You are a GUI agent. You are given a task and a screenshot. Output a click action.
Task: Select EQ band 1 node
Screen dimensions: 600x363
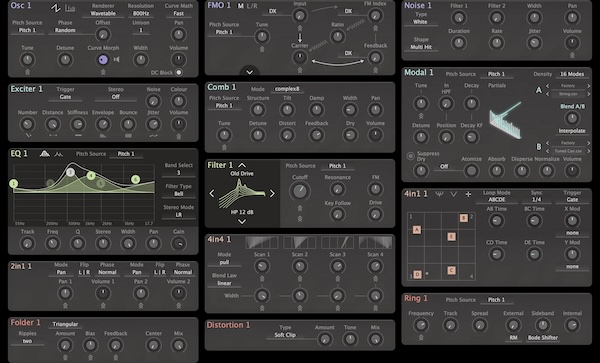14,184
